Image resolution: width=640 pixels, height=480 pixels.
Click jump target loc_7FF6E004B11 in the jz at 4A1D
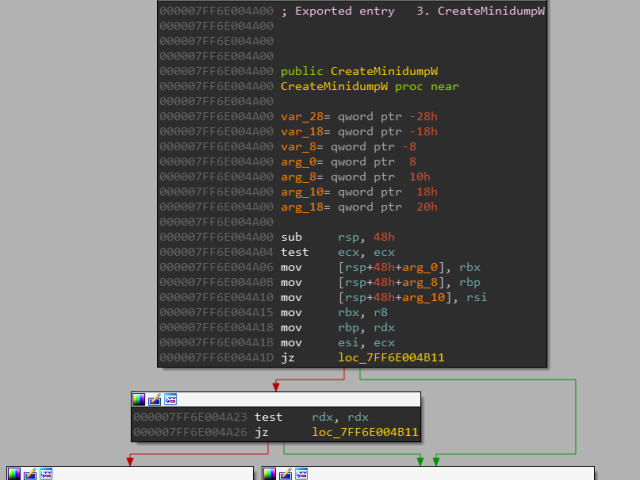[391, 358]
